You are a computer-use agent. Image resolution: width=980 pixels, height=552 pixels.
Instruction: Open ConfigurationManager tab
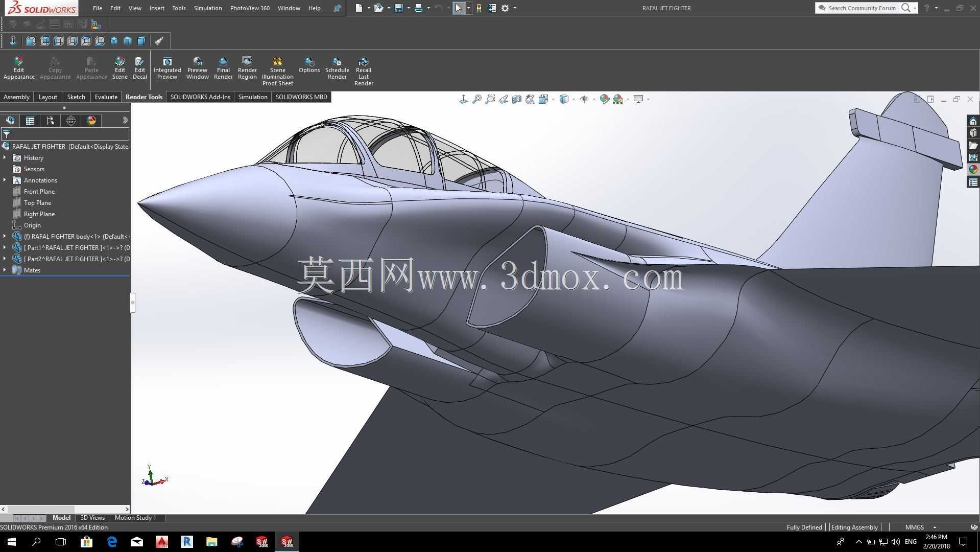click(x=50, y=120)
